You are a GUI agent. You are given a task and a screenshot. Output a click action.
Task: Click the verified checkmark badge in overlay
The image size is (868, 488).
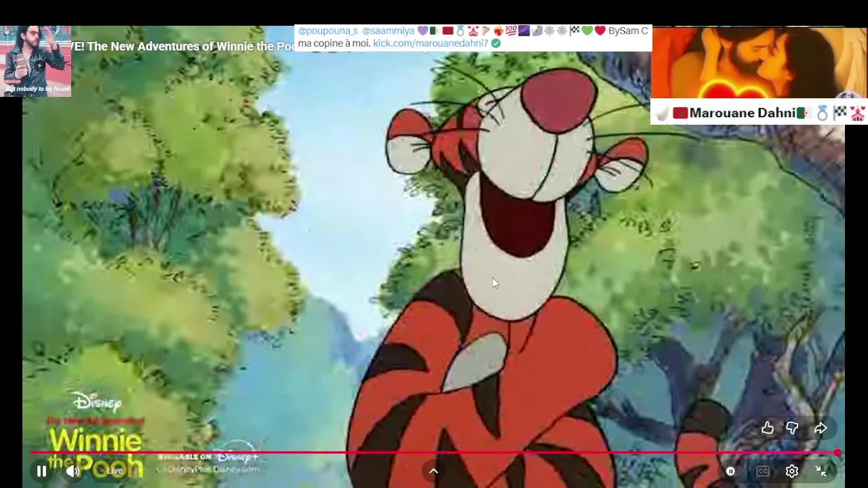point(496,43)
